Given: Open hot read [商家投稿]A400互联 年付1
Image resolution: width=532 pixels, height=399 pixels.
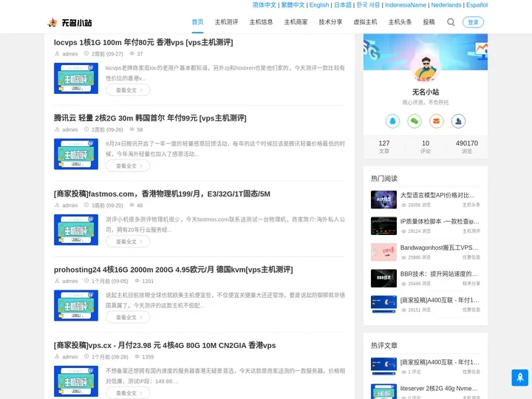Looking at the screenshot, I should [x=440, y=300].
